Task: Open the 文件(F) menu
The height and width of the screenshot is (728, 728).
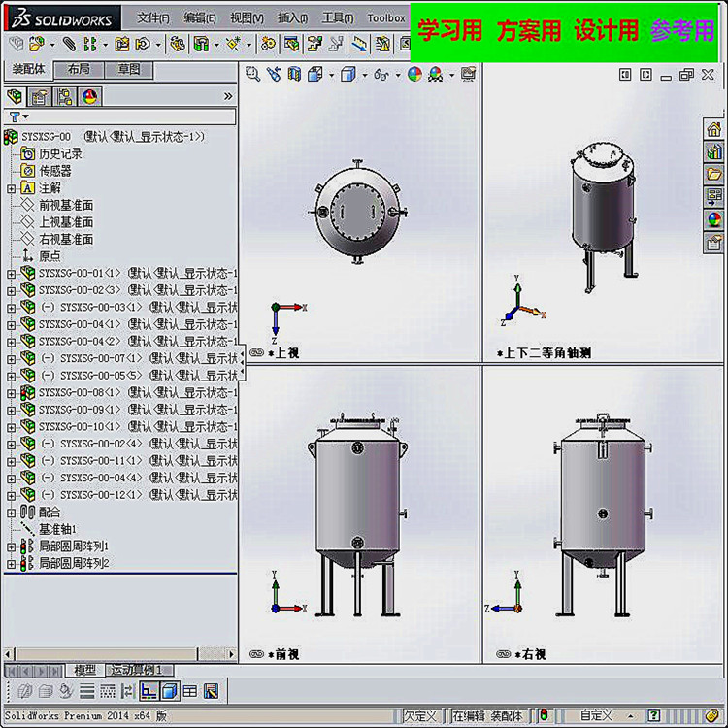Action: tap(153, 17)
